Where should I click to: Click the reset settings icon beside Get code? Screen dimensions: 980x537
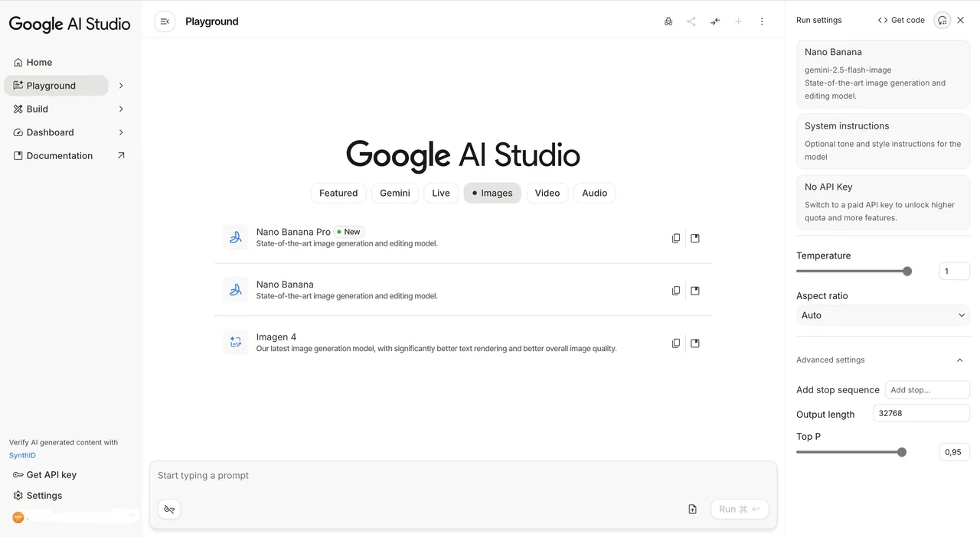click(942, 21)
